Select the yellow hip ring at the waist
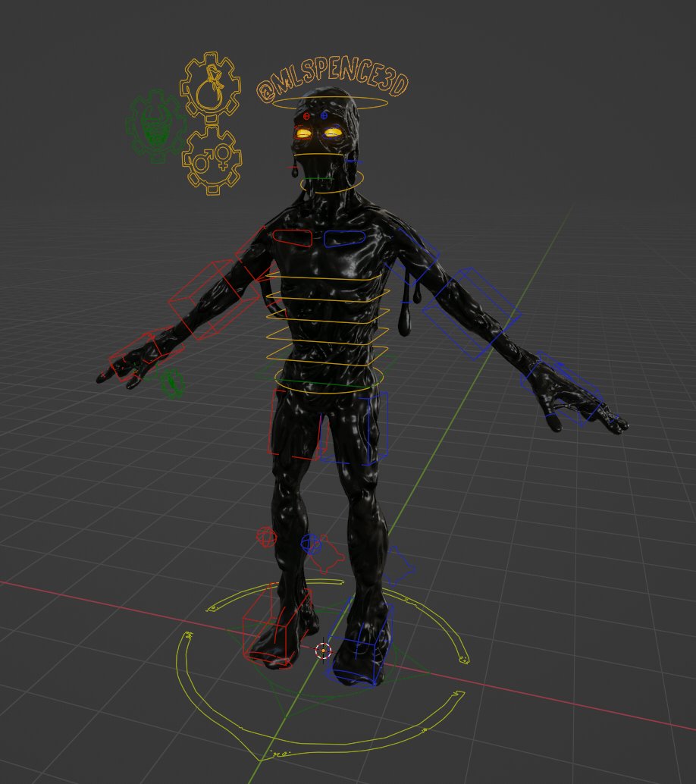The image size is (696, 784). click(328, 379)
